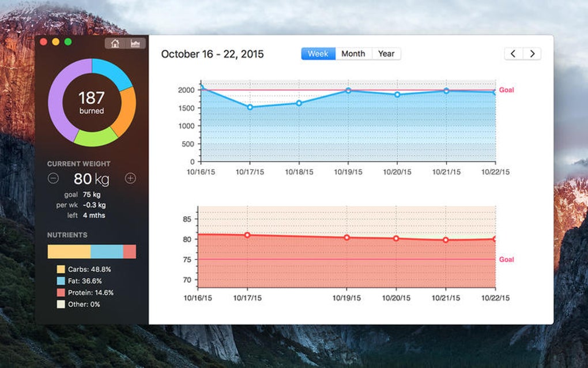Click the Carbs: 48.8% label
This screenshot has height=368, width=588.
point(89,269)
